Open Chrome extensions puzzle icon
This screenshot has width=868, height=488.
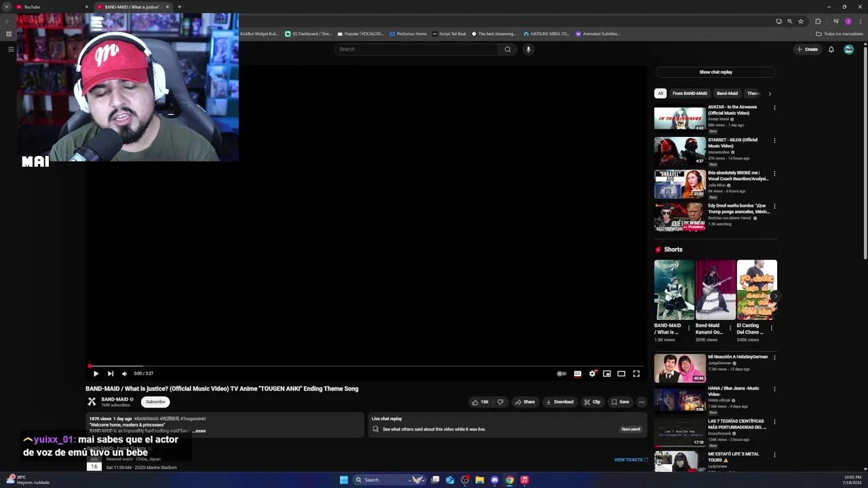pos(818,21)
